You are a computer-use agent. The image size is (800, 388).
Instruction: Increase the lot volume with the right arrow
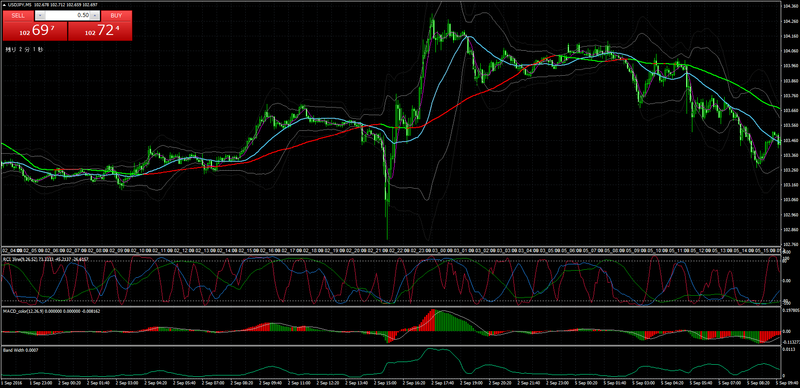[94, 16]
